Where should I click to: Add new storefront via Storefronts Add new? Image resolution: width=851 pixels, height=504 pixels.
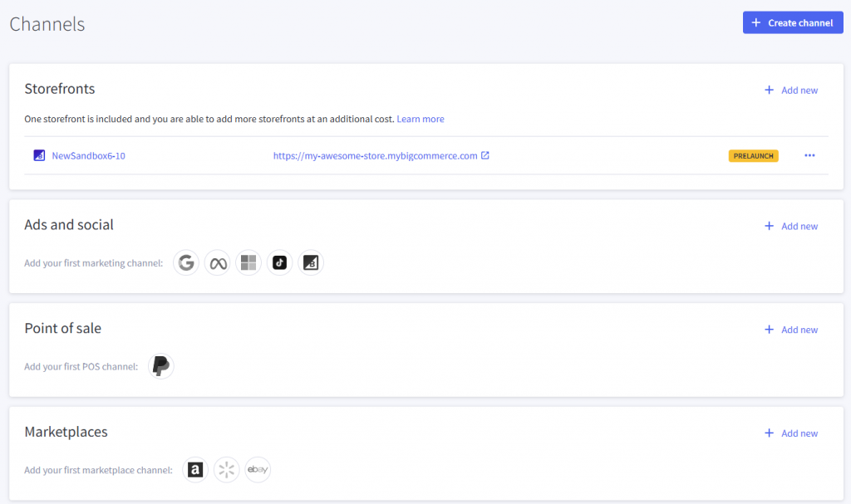(791, 90)
